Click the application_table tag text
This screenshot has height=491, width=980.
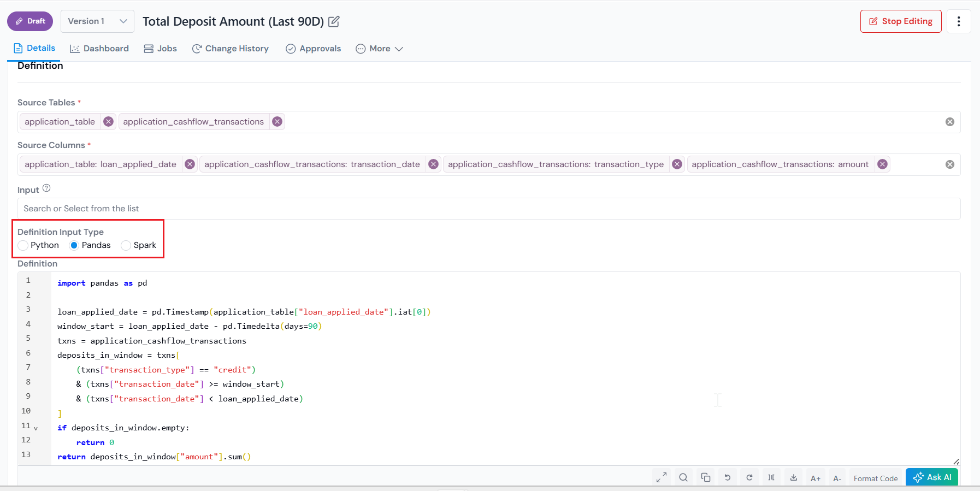coord(60,121)
